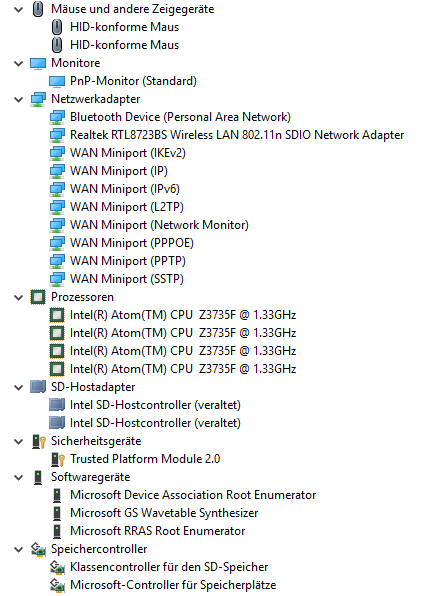Click the Softwaregeräte category icon
This screenshot has width=421, height=596.
(x=38, y=477)
